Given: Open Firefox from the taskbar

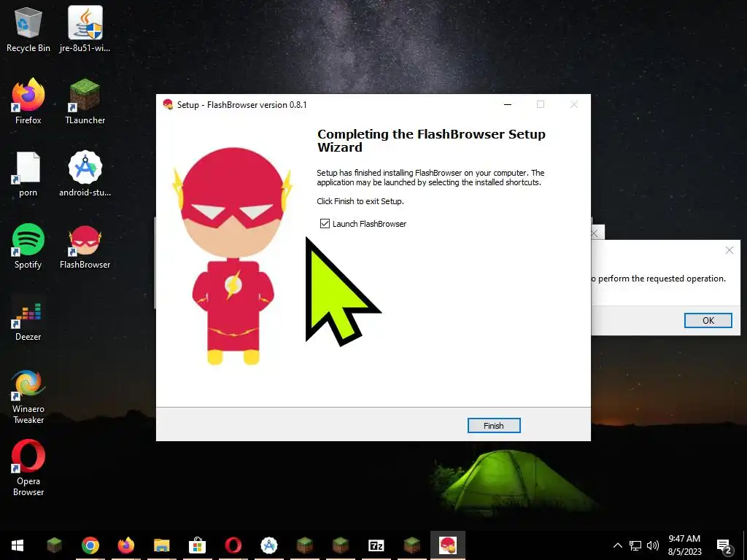Looking at the screenshot, I should (x=125, y=545).
